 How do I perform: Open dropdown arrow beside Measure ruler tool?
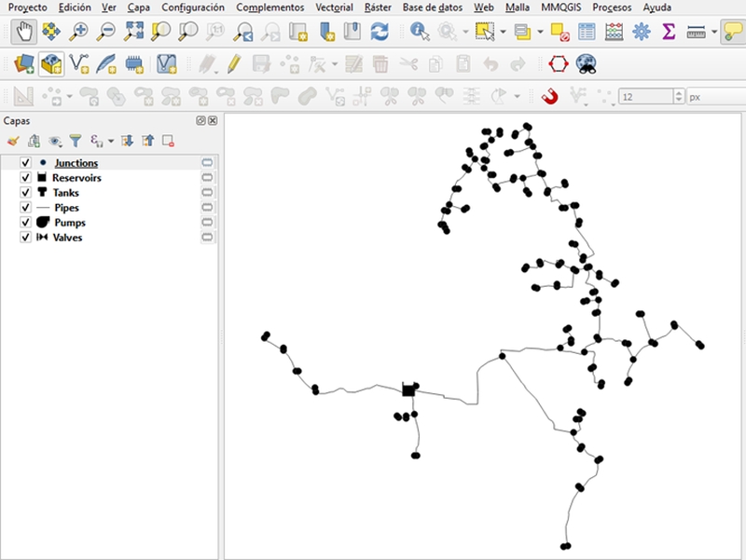714,32
